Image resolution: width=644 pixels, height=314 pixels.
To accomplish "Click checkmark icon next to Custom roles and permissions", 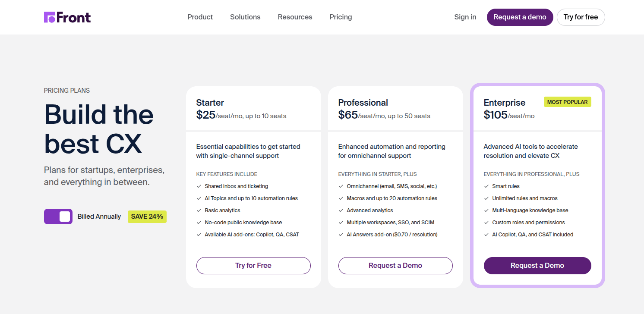I will [486, 223].
